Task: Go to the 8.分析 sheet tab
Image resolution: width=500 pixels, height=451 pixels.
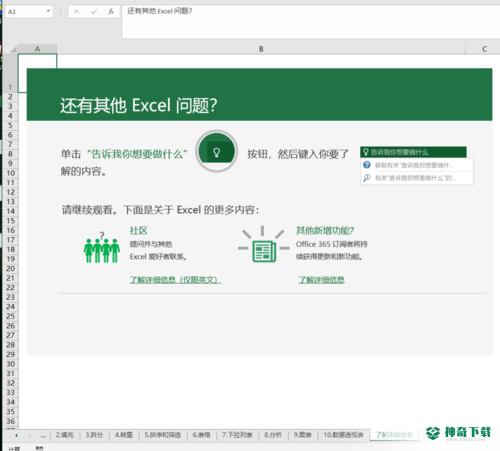Action: click(273, 435)
